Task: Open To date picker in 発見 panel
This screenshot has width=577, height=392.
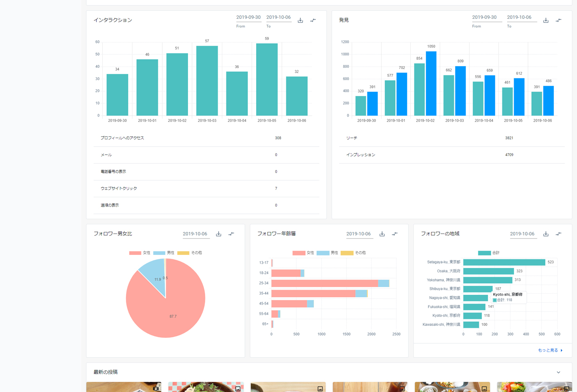Action: pyautogui.click(x=519, y=18)
